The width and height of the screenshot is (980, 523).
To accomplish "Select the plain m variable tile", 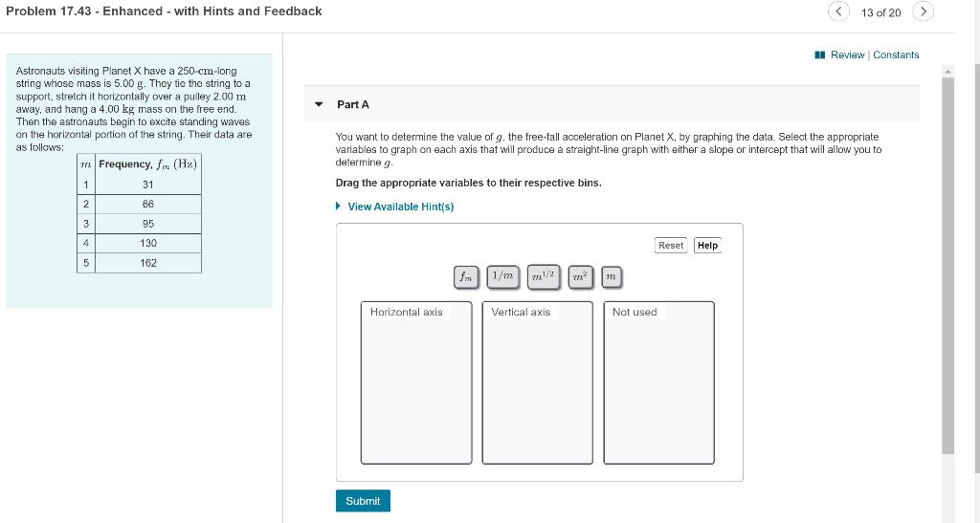I will [612, 276].
